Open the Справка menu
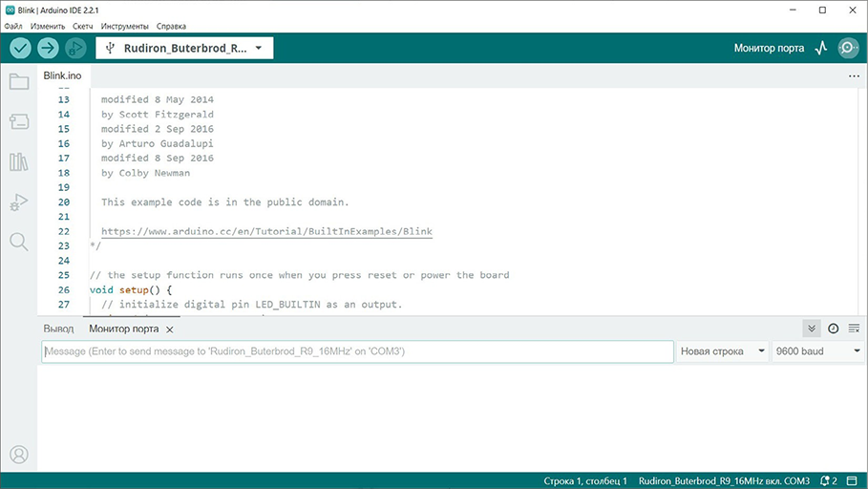The height and width of the screenshot is (489, 868). (x=171, y=26)
